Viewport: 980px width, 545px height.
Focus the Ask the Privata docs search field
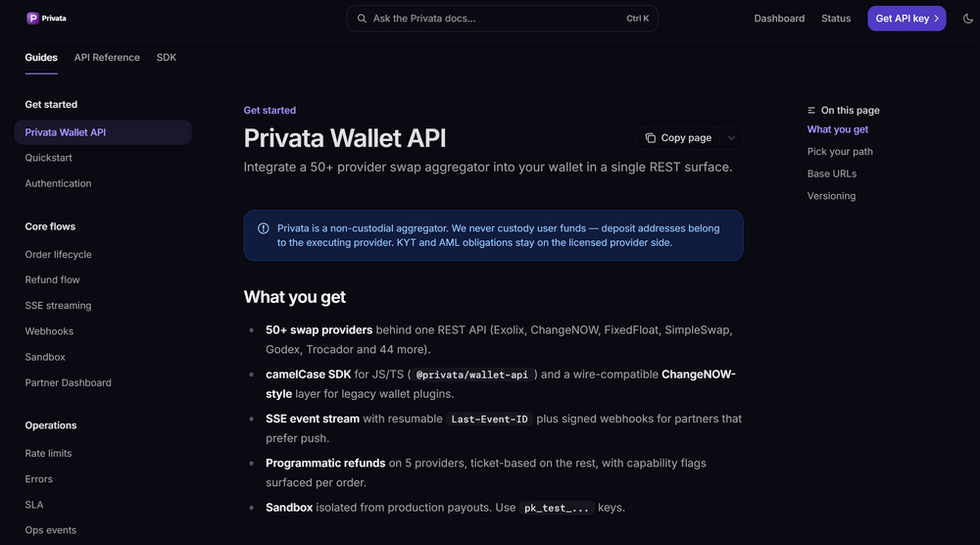[x=502, y=19]
